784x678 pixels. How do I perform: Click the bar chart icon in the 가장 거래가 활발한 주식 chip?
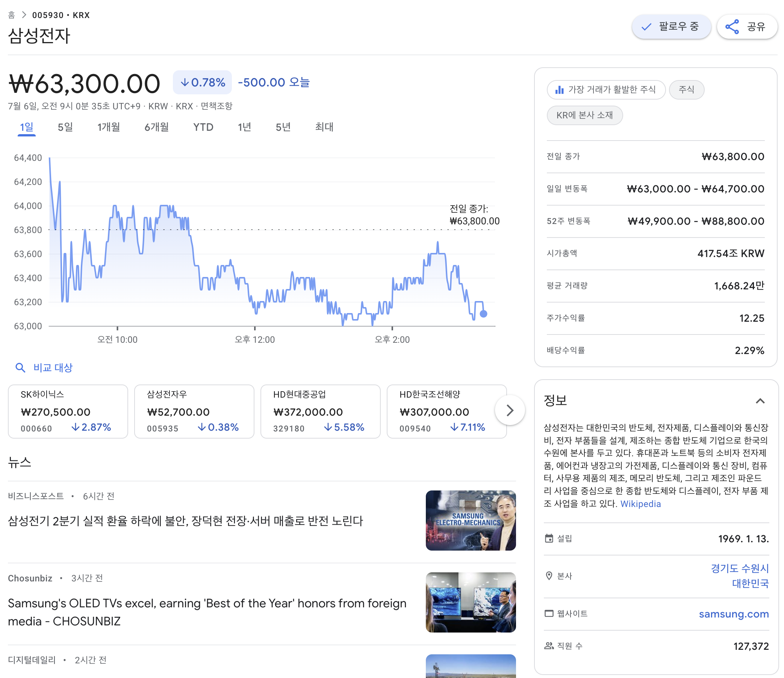560,90
